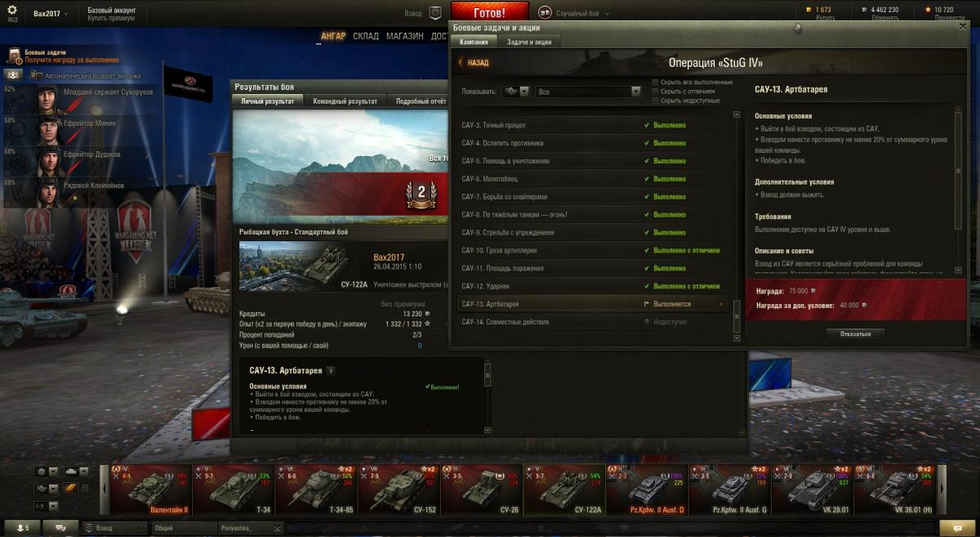This screenshot has width=980, height=537.
Task: Open the Командный результат tab
Action: [345, 101]
